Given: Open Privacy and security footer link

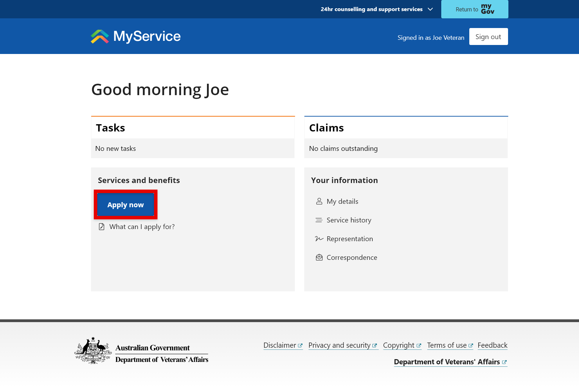Looking at the screenshot, I should (x=339, y=345).
